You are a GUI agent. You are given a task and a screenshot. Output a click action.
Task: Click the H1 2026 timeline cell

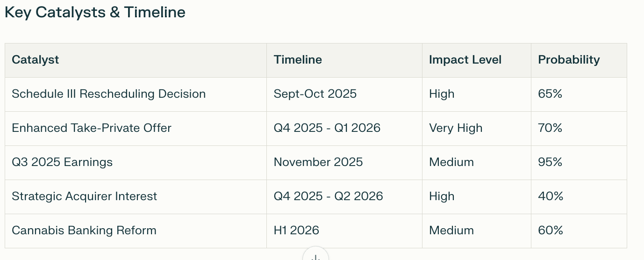(296, 231)
